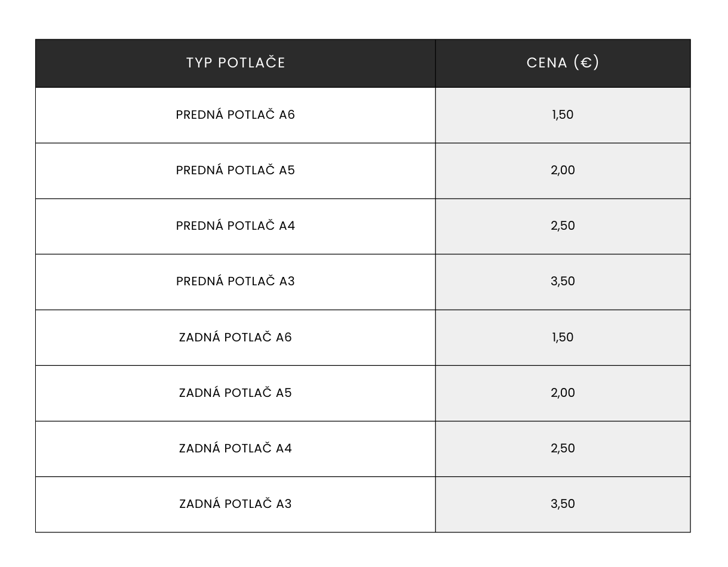728x567 pixels.
Task: Click the 2,50 price for ZADNÁ POTLAČ A4
Action: tap(563, 449)
